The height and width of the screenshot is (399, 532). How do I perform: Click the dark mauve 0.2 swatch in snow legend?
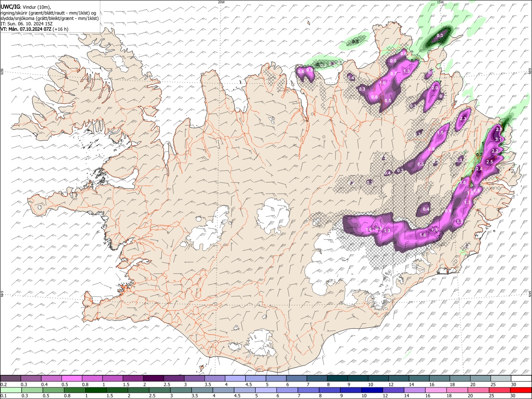pos(10,379)
